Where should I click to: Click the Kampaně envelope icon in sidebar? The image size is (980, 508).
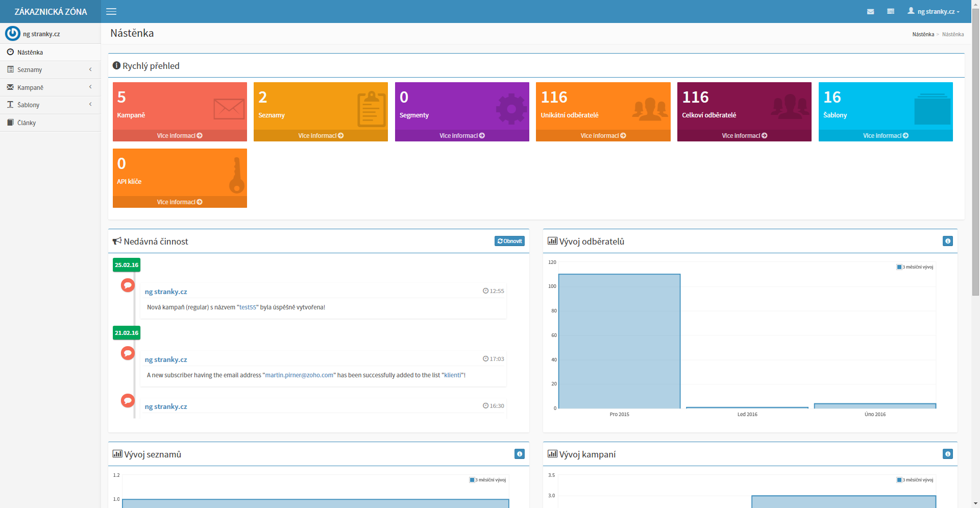point(10,87)
